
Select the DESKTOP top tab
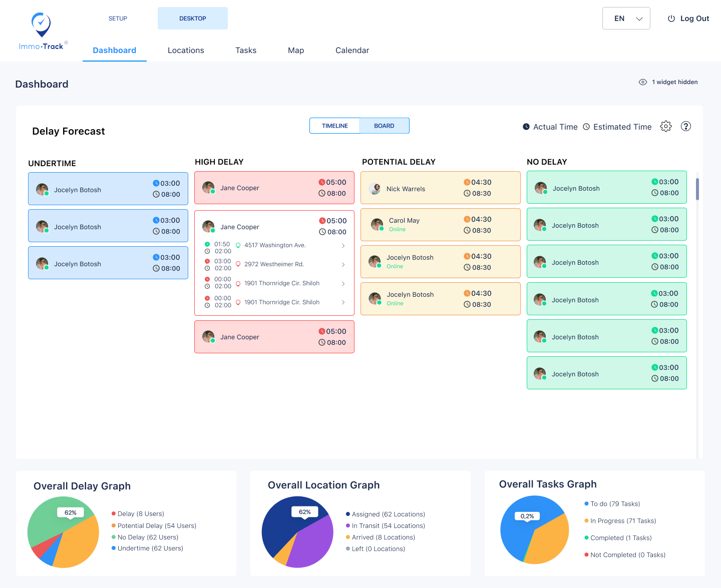pos(193,19)
